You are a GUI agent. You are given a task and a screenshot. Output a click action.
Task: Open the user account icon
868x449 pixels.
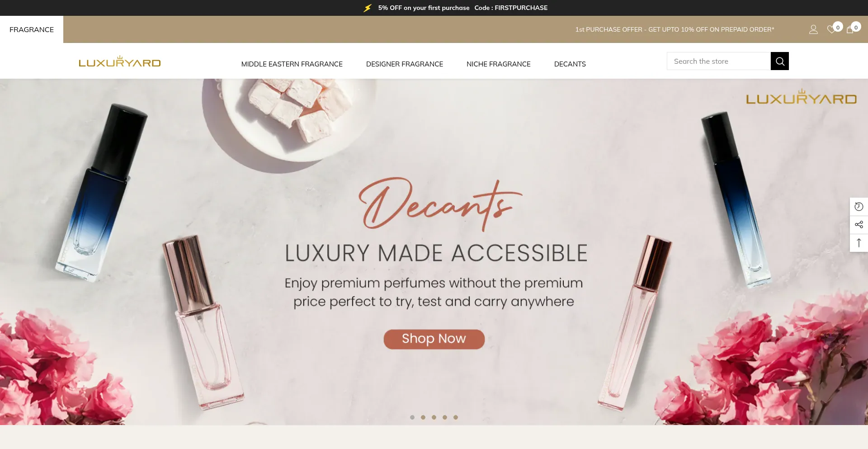pyautogui.click(x=813, y=29)
